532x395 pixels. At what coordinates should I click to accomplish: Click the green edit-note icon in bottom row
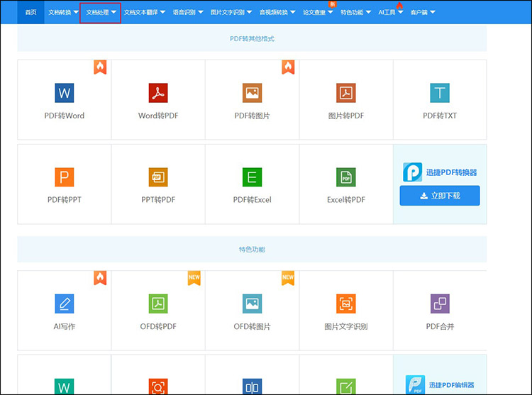point(345,386)
